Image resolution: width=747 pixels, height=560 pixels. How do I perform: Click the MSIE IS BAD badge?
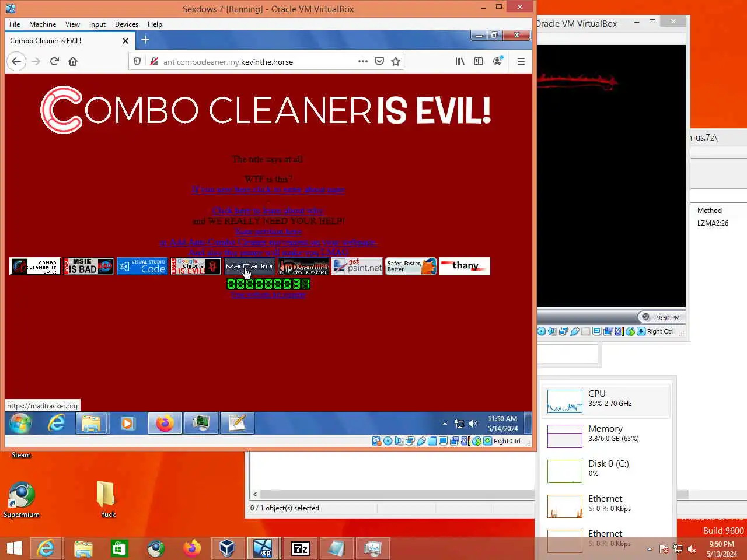click(88, 267)
